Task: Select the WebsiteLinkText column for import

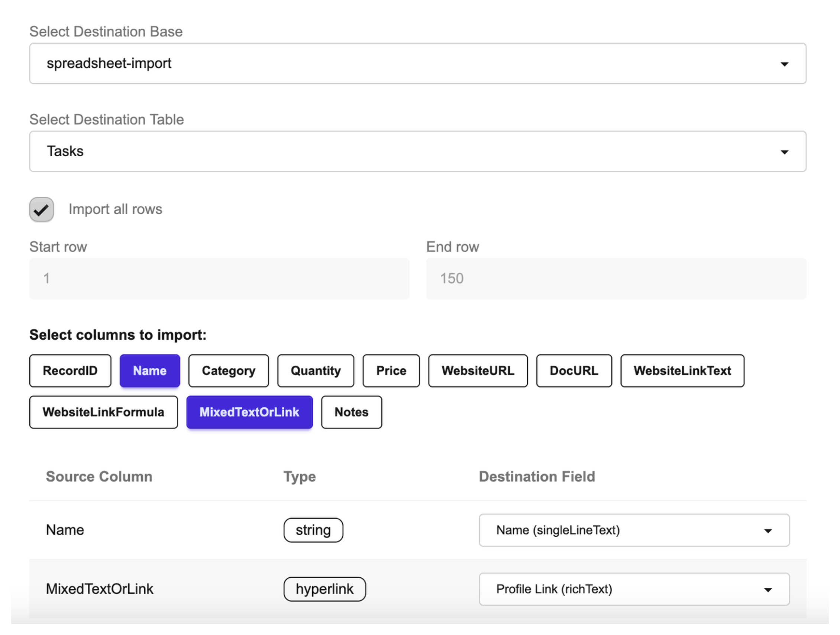Action: click(682, 371)
